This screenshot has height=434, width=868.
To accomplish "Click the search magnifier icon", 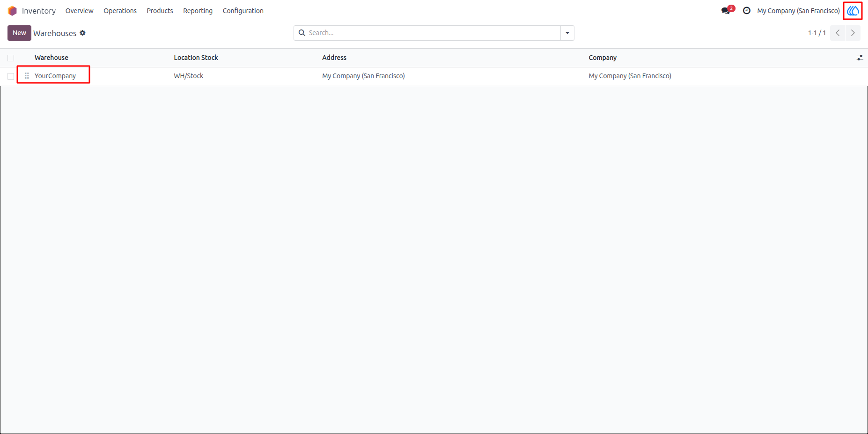I will 302,33.
